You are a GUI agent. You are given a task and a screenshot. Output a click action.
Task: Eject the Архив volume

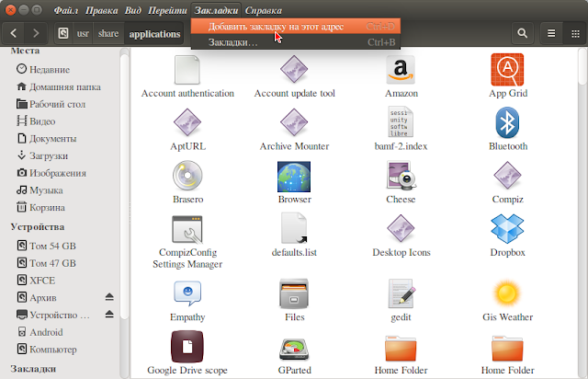coord(109,297)
